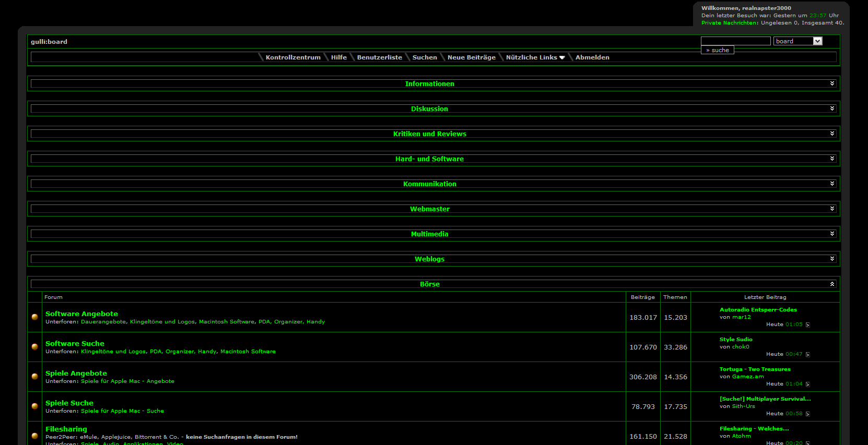Go to last post icon for Multiplayer Survival

pyautogui.click(x=807, y=414)
